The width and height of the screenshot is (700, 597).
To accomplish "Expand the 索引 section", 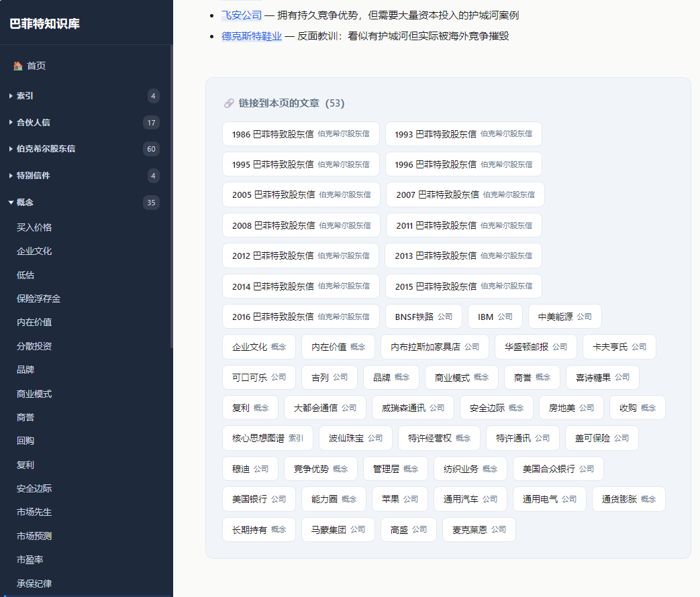I will point(85,96).
